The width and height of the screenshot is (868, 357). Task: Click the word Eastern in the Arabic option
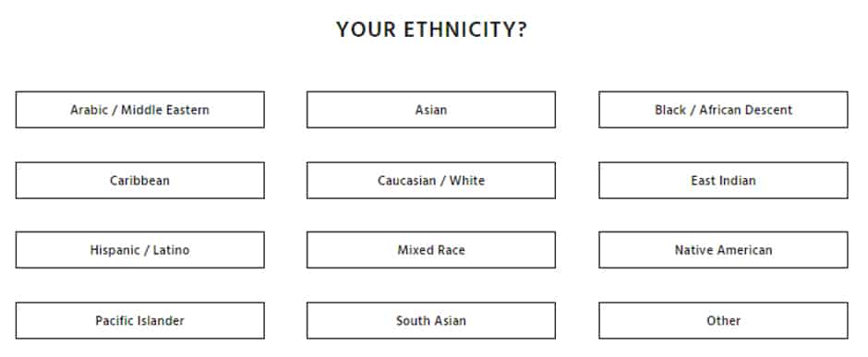pos(187,110)
